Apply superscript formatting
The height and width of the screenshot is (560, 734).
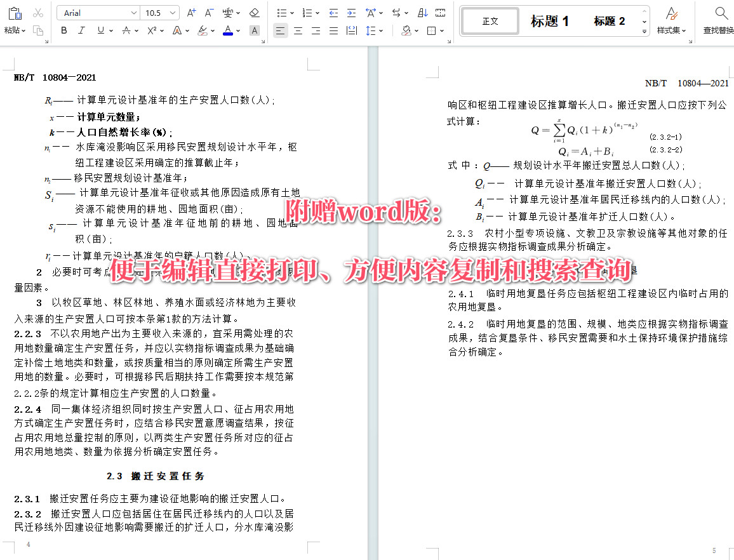coord(151,30)
